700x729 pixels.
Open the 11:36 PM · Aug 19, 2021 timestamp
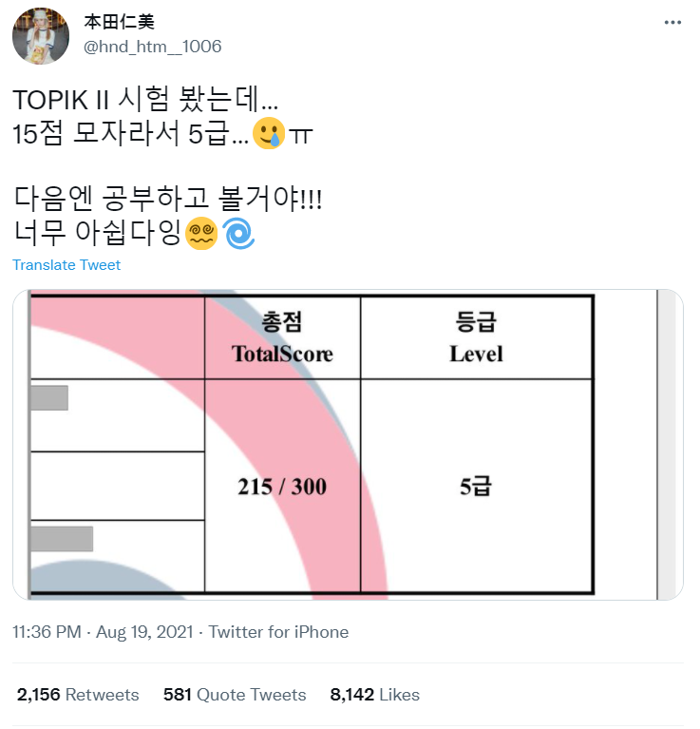tap(104, 632)
